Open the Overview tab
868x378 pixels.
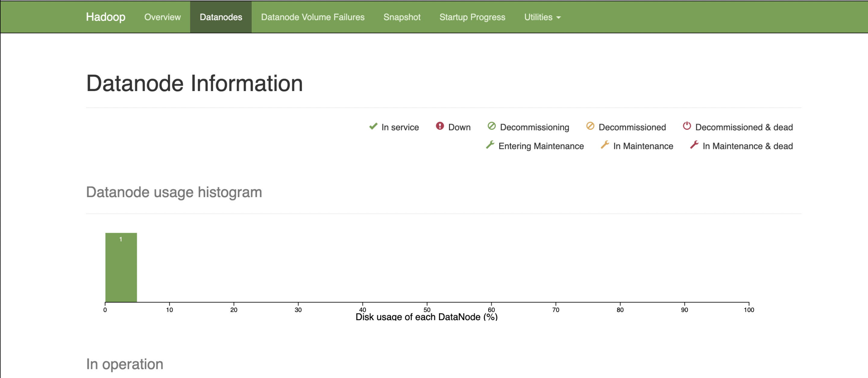(162, 17)
